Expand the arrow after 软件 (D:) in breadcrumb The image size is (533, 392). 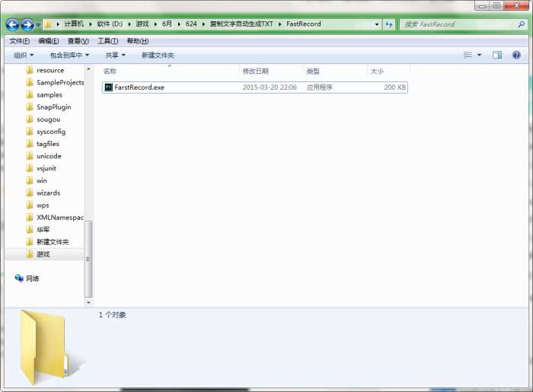coord(129,24)
